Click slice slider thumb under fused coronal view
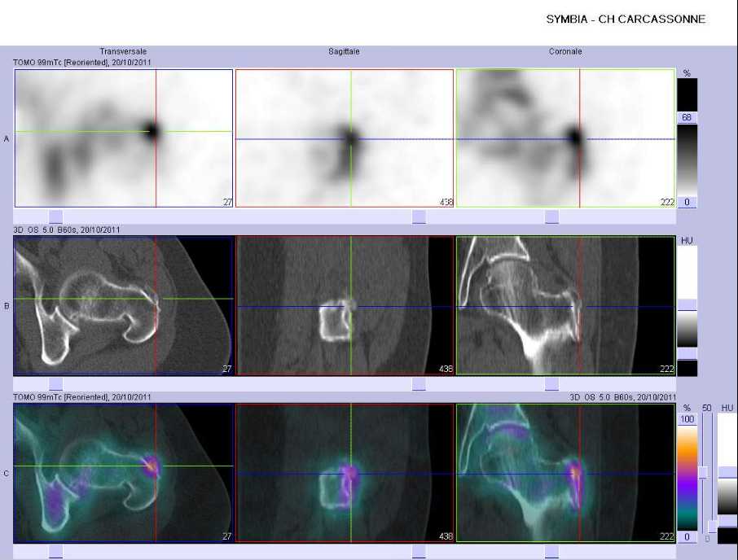Screen dimensions: 738x560 [551, 552]
